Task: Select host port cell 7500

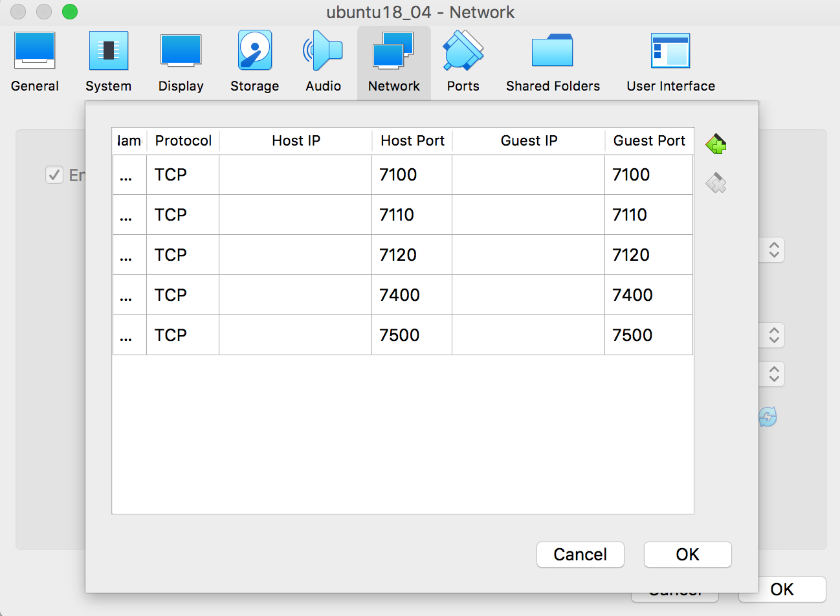Action: (412, 335)
